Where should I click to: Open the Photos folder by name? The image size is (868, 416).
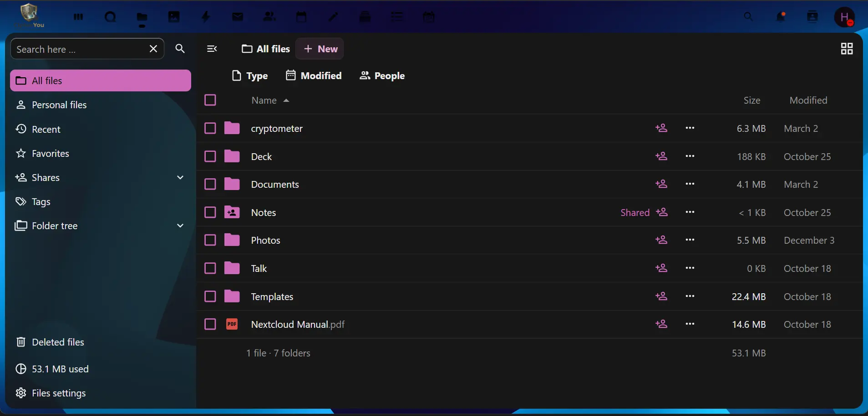coord(266,240)
